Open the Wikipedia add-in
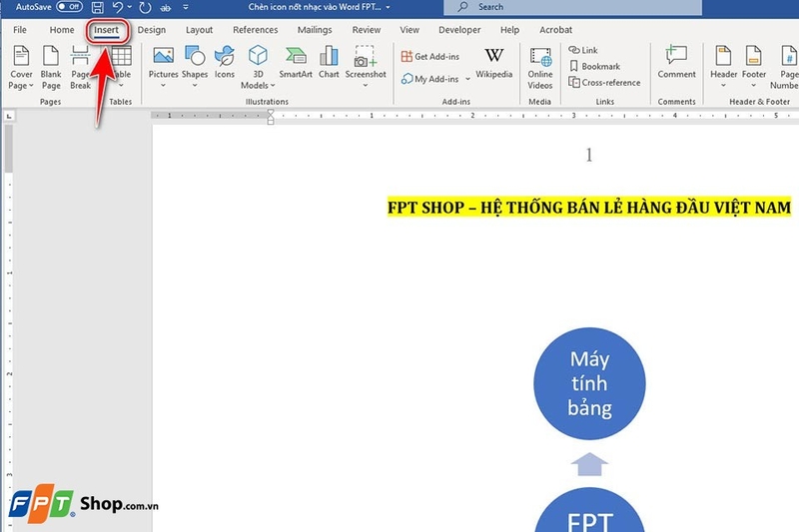The height and width of the screenshot is (532, 799). coord(493,63)
